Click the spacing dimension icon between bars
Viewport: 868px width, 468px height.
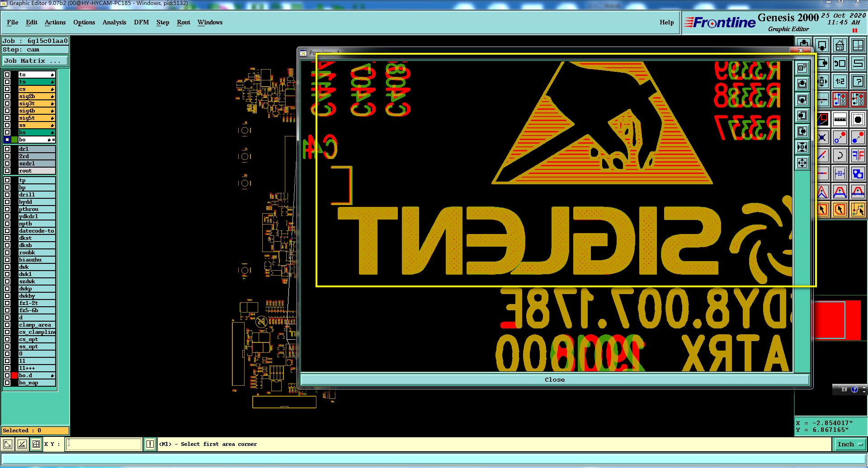[840, 173]
